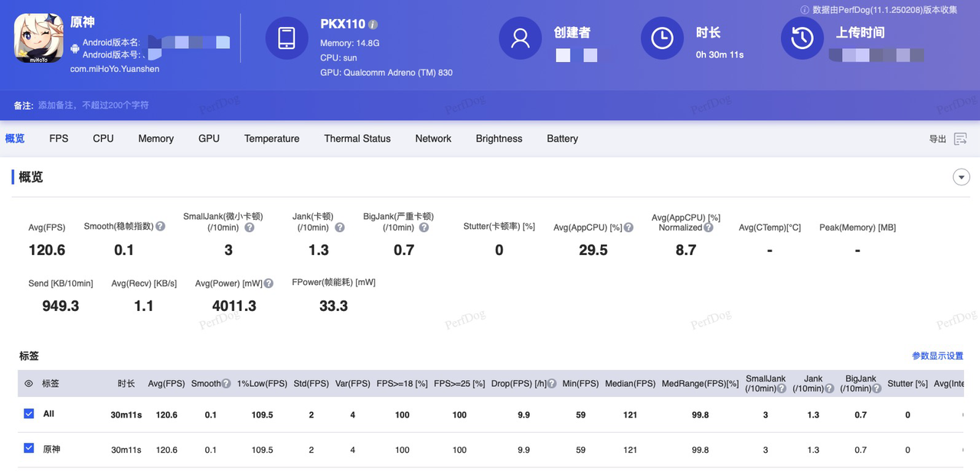
Task: Click the Avg(AppCPU) value 29.5
Action: click(x=593, y=250)
